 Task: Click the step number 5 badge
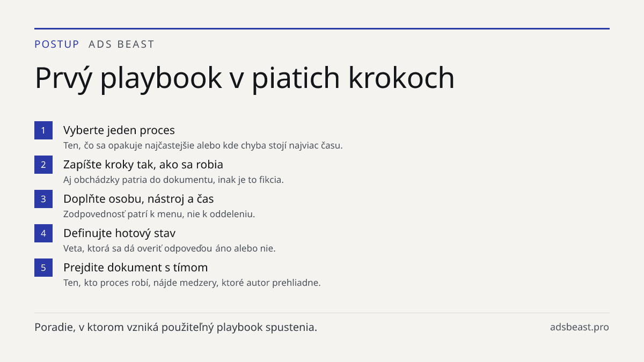pos(43,268)
